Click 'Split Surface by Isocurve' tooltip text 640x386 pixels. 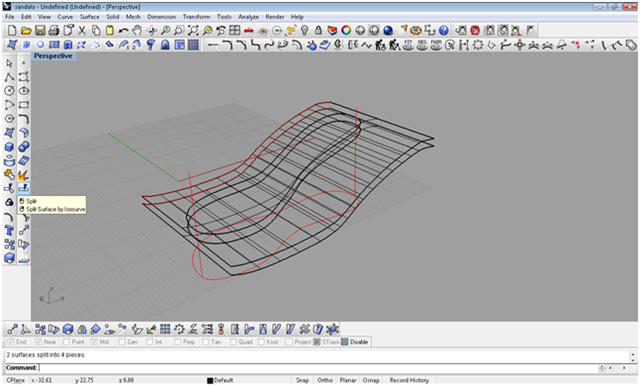coord(56,209)
